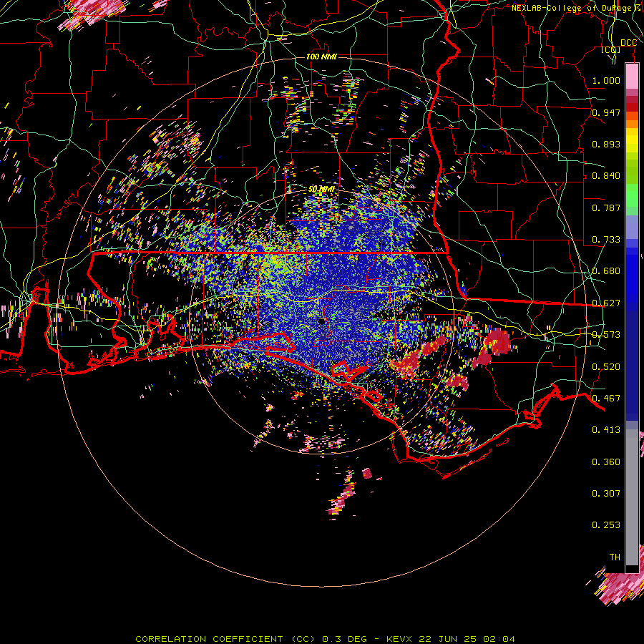Image resolution: width=644 pixels, height=644 pixels.
Task: Click the 1.000 legend value
Action: [x=606, y=80]
